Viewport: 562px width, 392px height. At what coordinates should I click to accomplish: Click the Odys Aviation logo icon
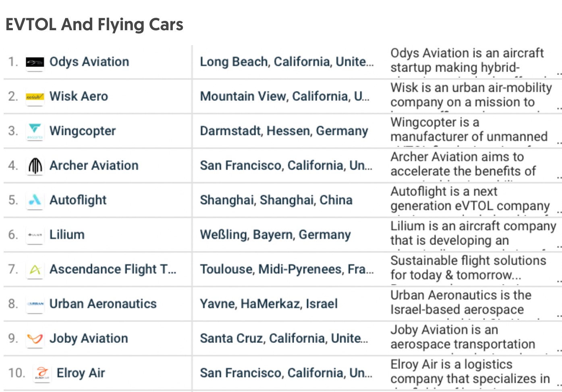coord(35,62)
